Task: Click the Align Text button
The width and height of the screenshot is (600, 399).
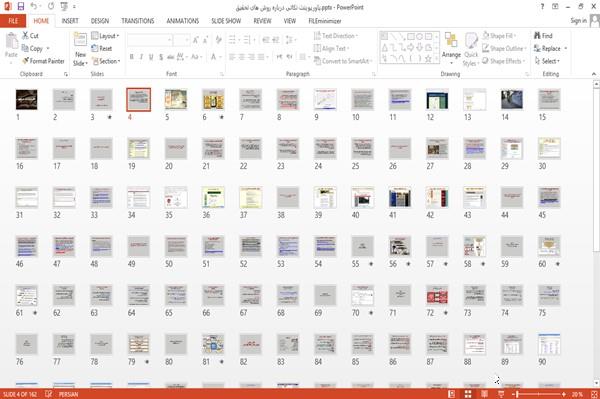Action: [331, 49]
